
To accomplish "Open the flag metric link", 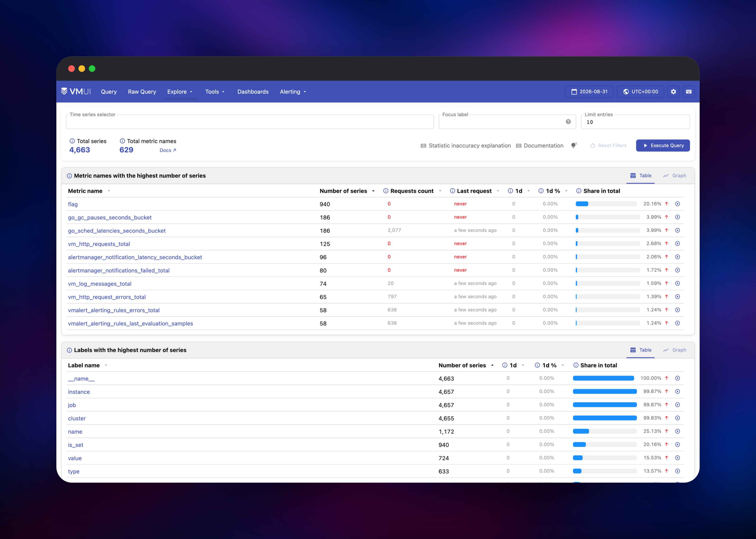I will (73, 204).
